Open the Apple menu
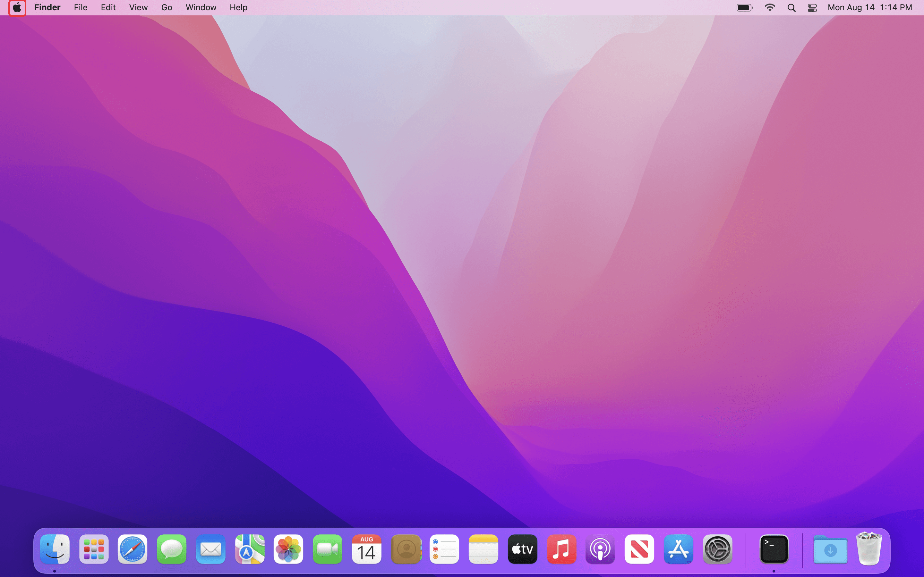The width and height of the screenshot is (924, 577). point(17,8)
